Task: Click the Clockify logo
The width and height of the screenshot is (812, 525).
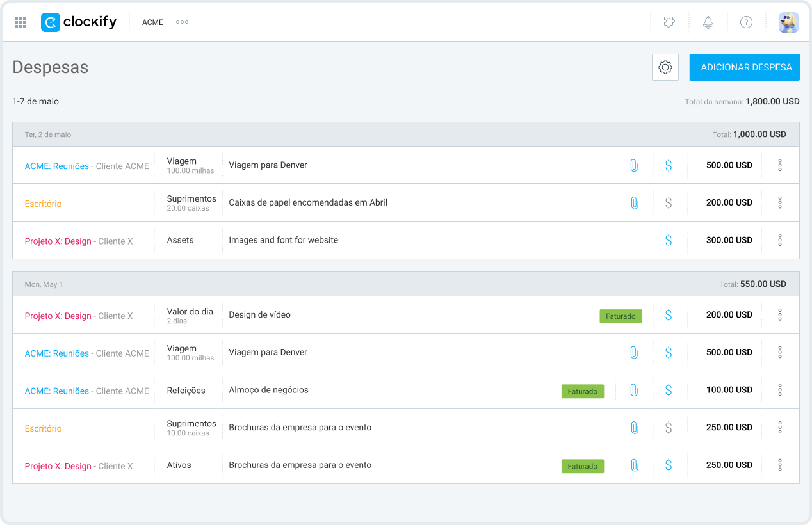Action: (79, 22)
